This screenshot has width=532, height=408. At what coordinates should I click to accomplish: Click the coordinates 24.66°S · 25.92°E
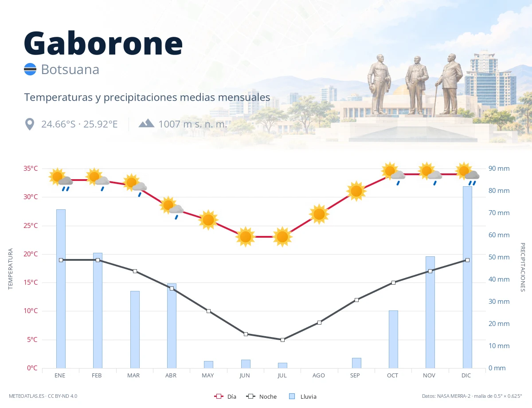tap(79, 124)
